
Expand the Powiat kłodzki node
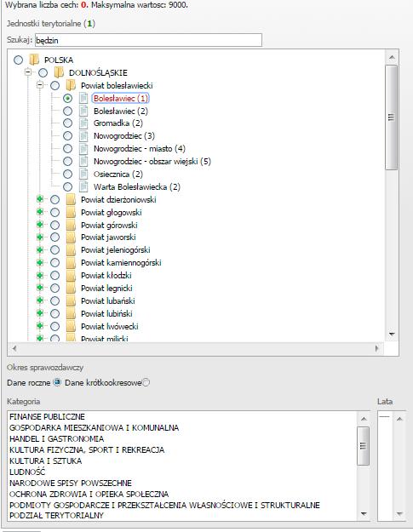point(40,275)
